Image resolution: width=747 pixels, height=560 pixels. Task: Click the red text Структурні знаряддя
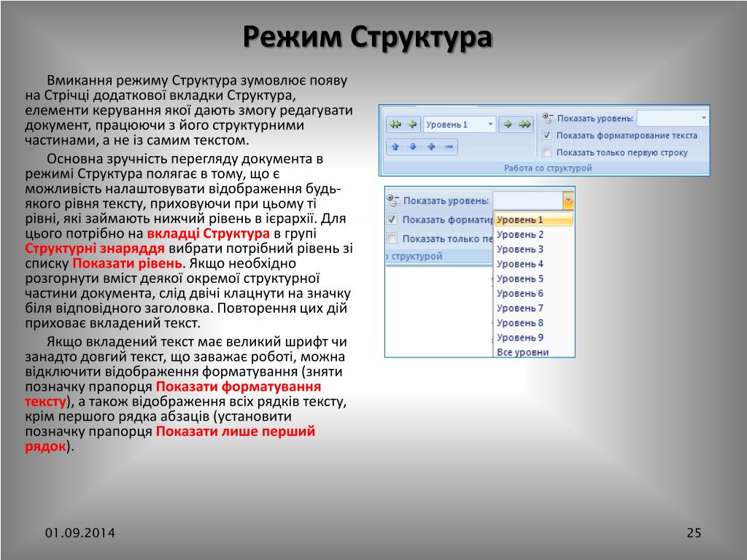95,248
